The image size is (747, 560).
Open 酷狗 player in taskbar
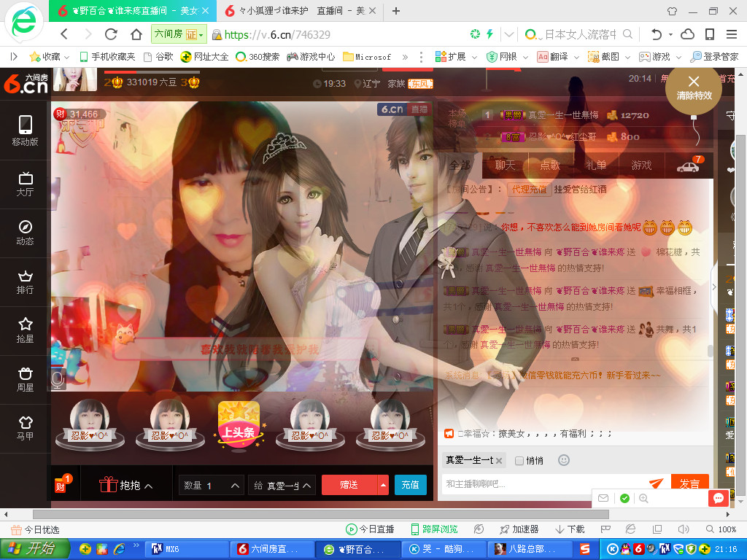[443, 549]
